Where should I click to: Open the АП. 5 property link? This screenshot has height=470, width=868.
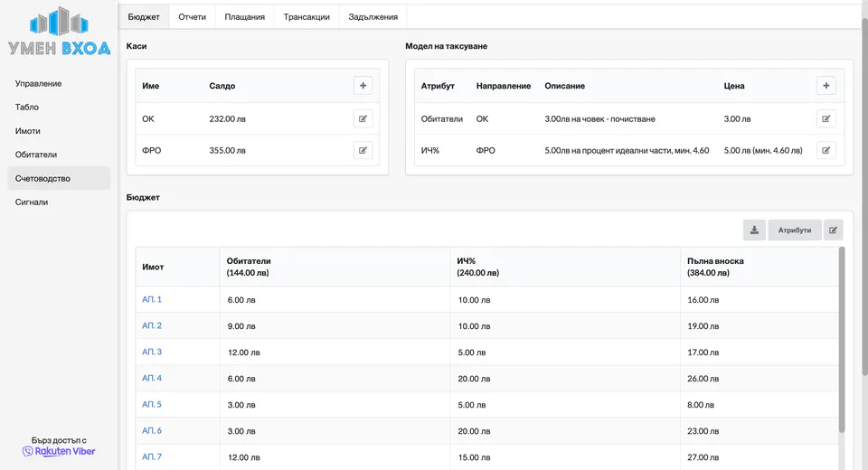(152, 404)
